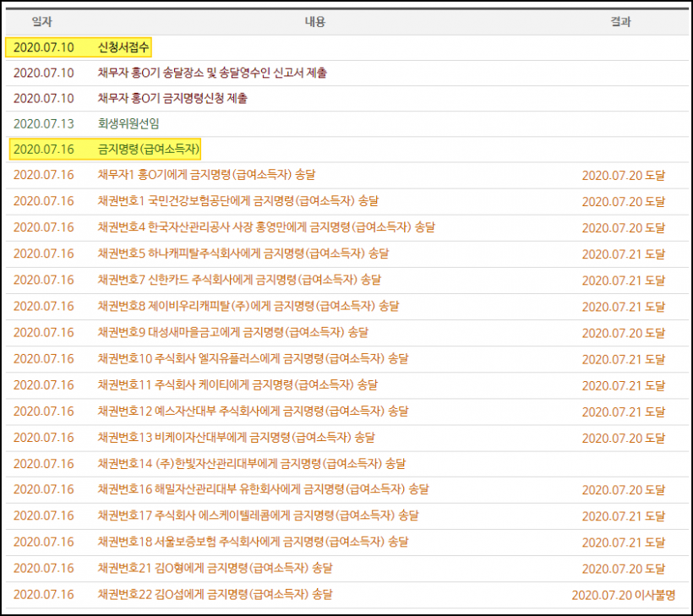
Task: Click the 일자 column header
Action: click(42, 21)
